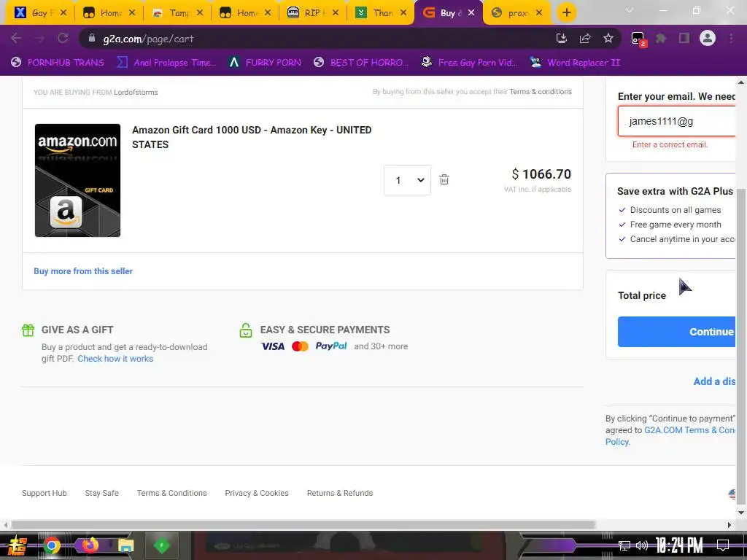Click the scroll right arrow of horizontal scrollbar
The image size is (747, 560).
(729, 525)
